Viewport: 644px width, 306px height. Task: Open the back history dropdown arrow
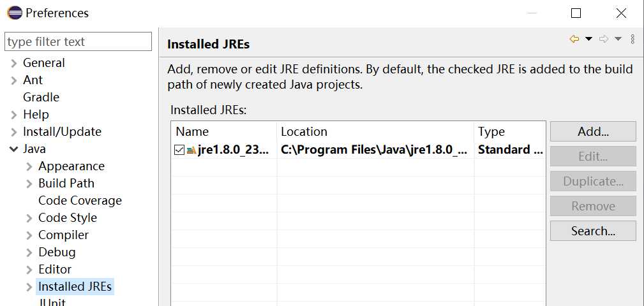pos(588,40)
